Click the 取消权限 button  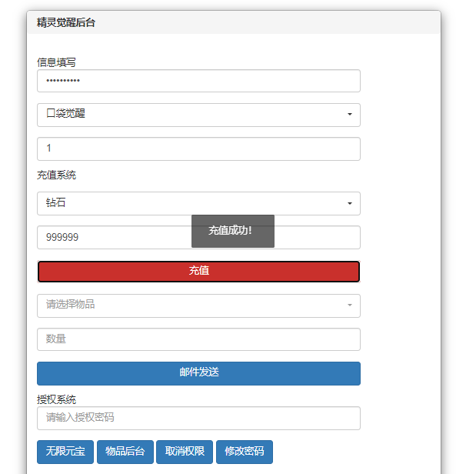[185, 452]
